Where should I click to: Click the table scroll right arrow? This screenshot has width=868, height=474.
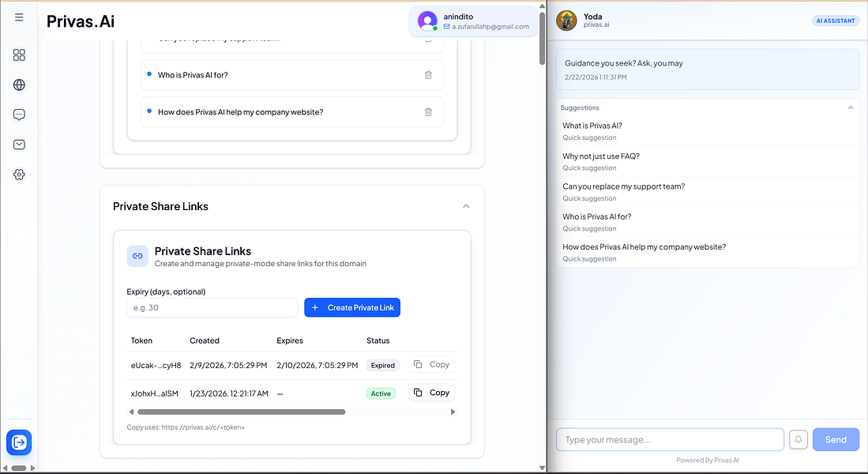[453, 412]
